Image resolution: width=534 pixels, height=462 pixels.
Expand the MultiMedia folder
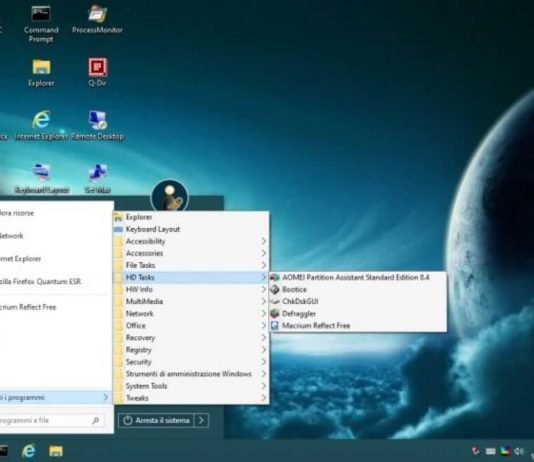pos(191,301)
